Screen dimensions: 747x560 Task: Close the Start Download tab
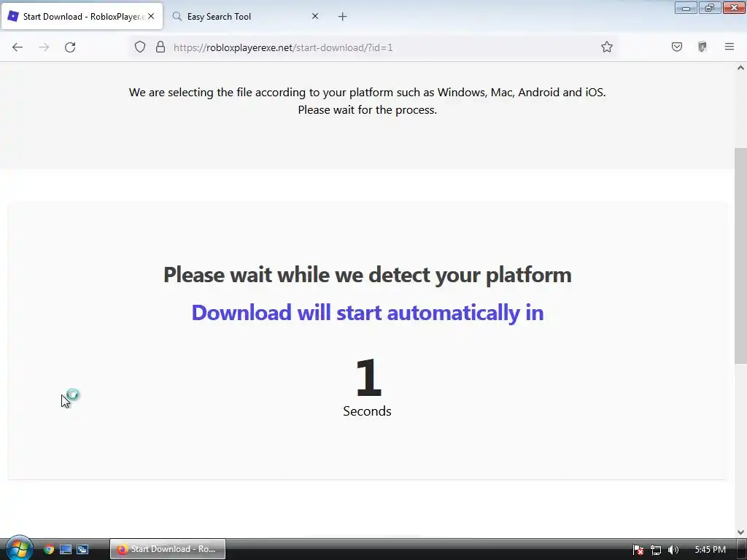[x=151, y=16]
